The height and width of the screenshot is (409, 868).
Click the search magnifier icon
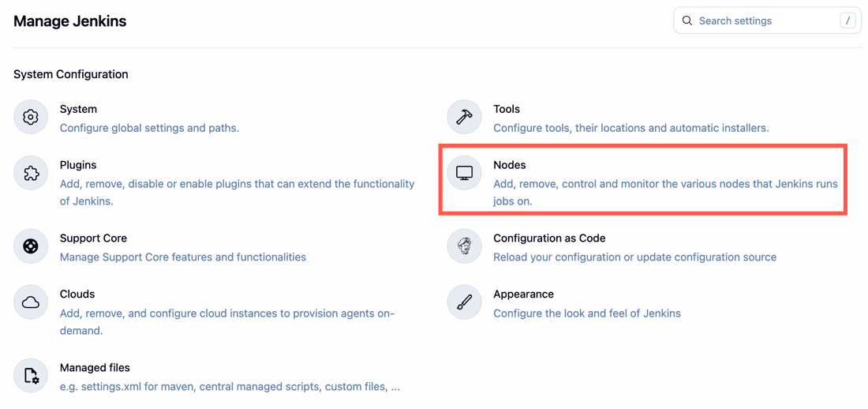(x=687, y=21)
